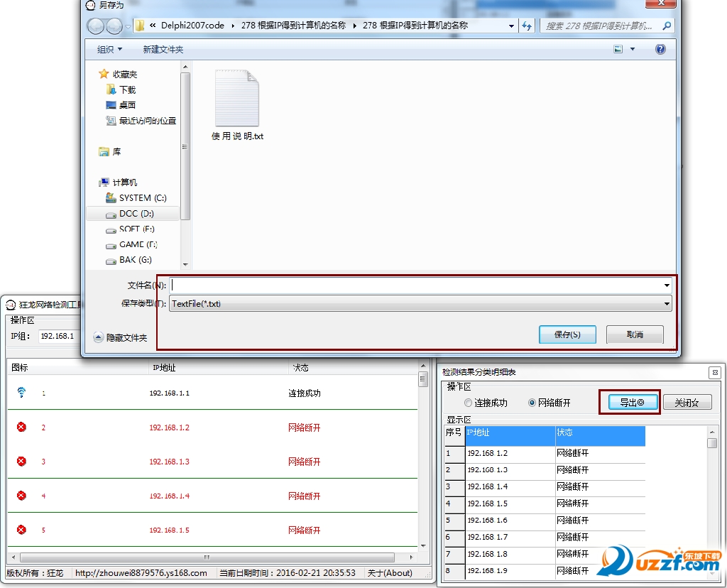
Task: Click the search magnifier icon
Action: point(666,26)
